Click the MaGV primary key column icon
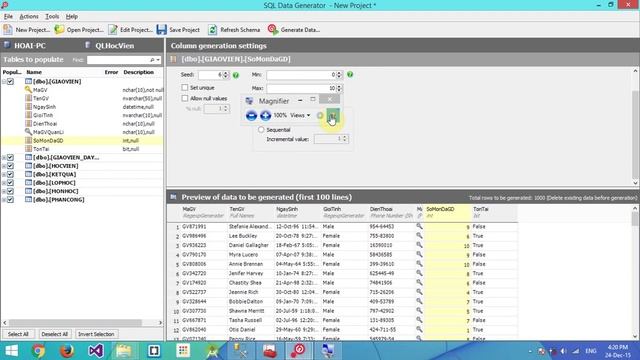 tap(28, 89)
